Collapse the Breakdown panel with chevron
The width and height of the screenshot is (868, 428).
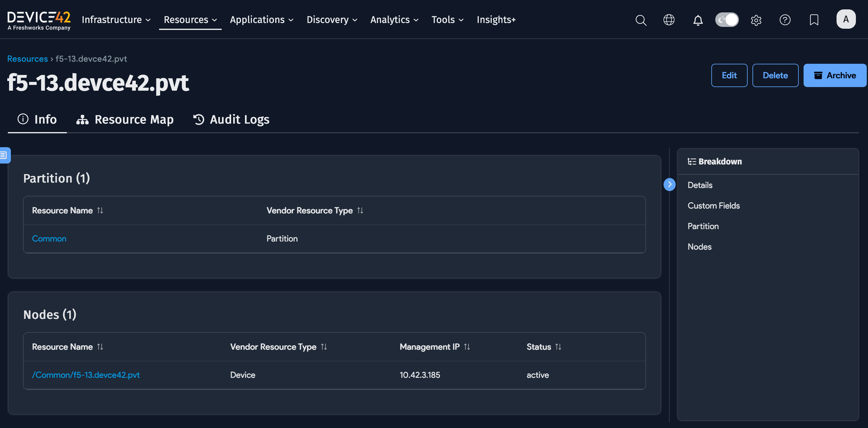(670, 185)
